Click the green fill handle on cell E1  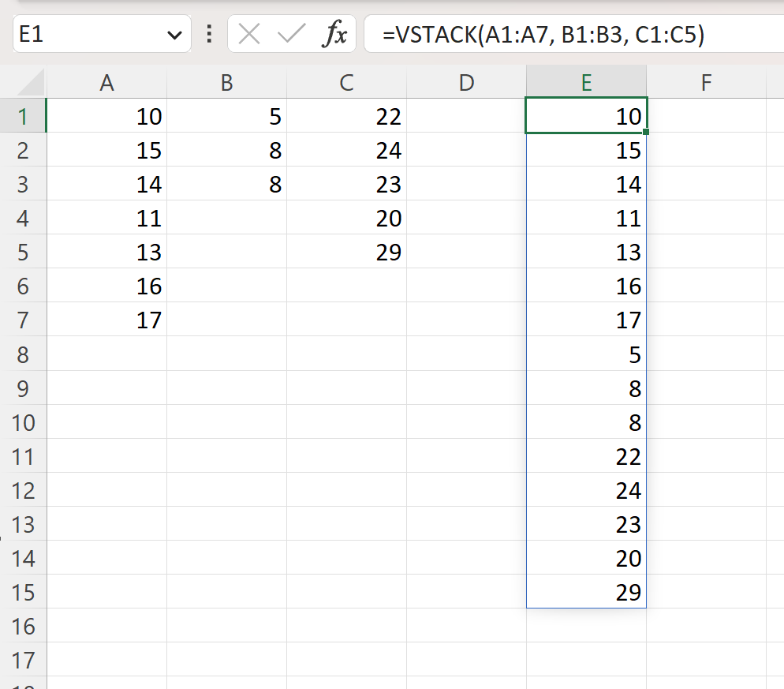click(646, 133)
